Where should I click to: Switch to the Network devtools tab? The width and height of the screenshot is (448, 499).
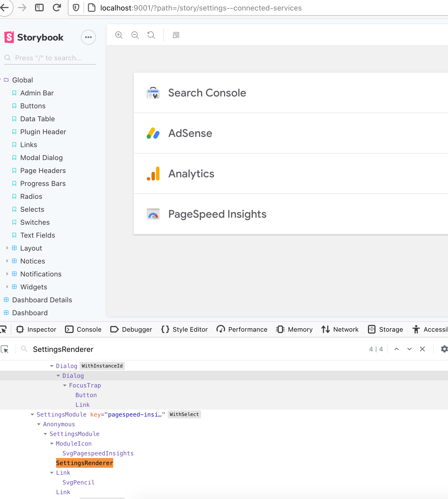point(340,329)
